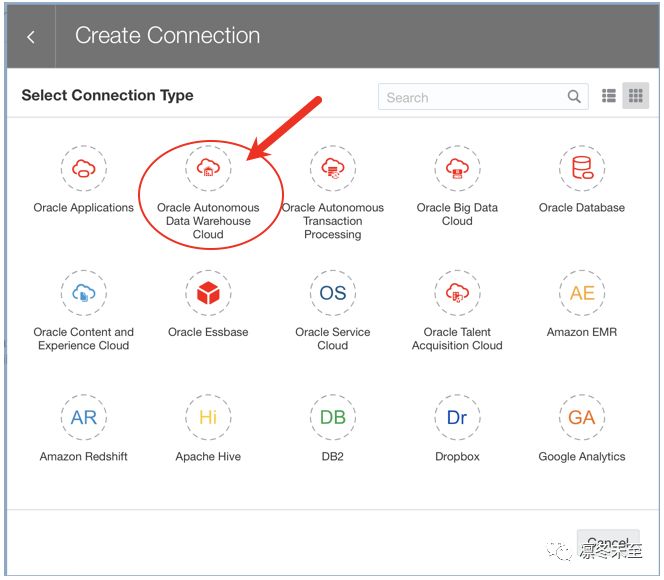The height and width of the screenshot is (580, 664).
Task: Choose Oracle Autonomous Data Warehouse Cloud icon
Action: click(x=208, y=168)
